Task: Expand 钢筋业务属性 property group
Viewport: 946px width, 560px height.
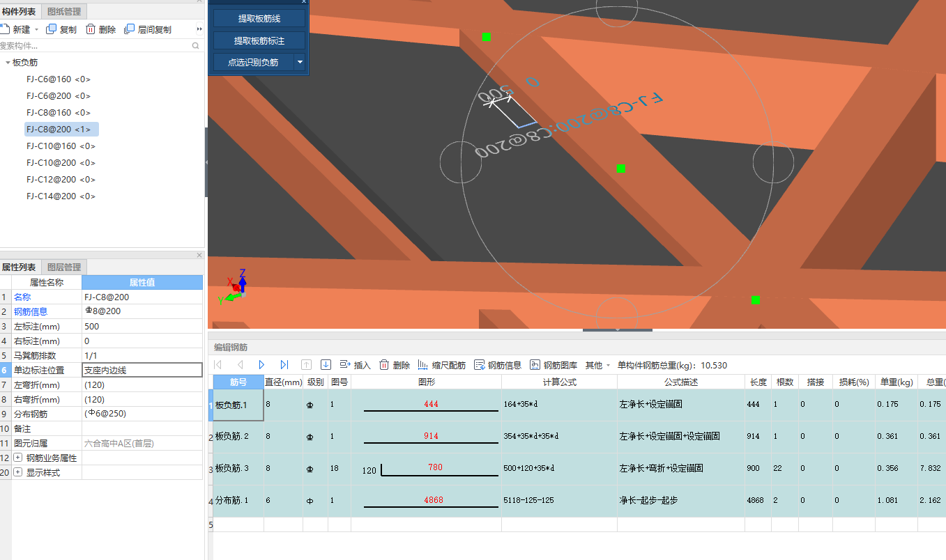Action: tap(18, 458)
